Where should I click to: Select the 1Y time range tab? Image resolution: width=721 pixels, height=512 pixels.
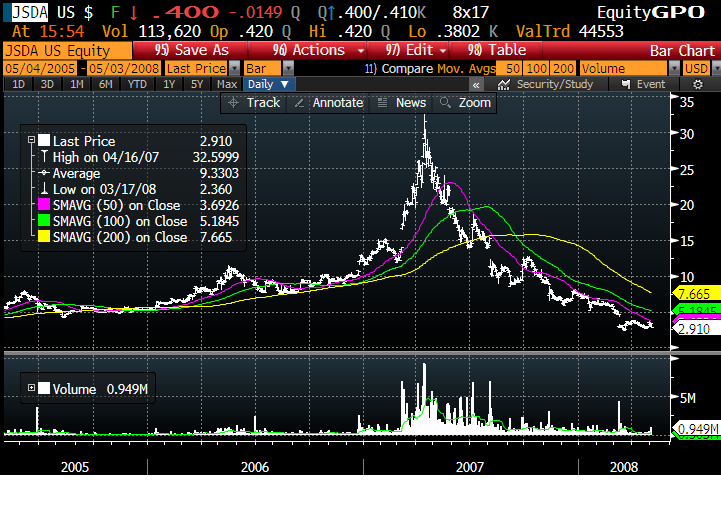(169, 85)
